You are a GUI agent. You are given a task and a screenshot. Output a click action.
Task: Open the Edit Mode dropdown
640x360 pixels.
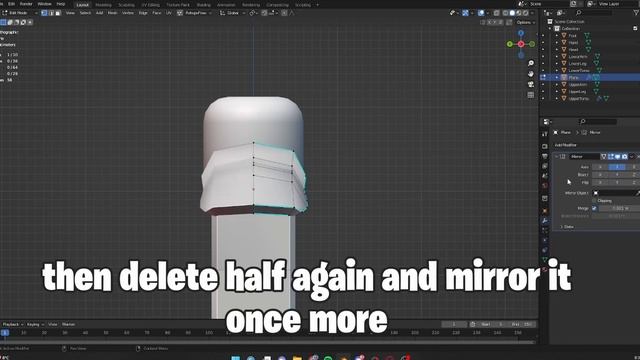(19, 13)
